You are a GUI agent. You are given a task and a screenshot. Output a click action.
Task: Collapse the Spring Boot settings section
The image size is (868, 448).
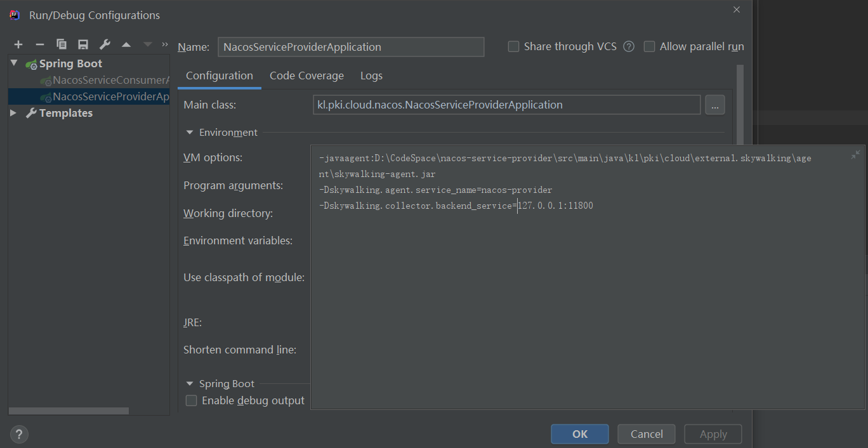[190, 383]
